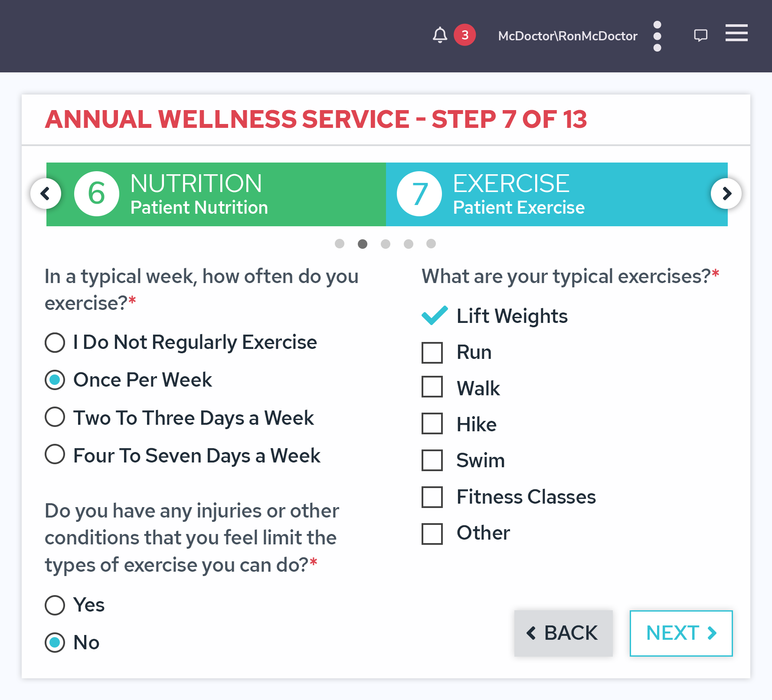Viewport: 772px width, 700px height.
Task: Check the Run exercise checkbox
Action: coord(432,352)
